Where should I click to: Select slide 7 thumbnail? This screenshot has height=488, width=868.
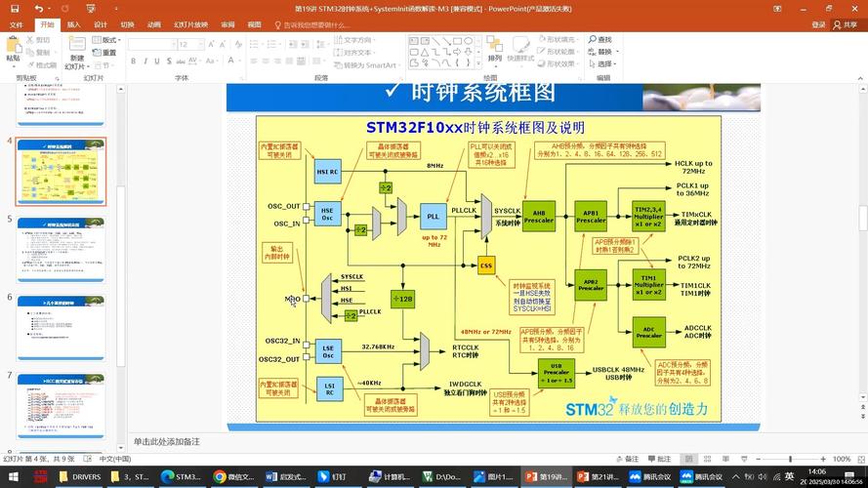(61, 406)
